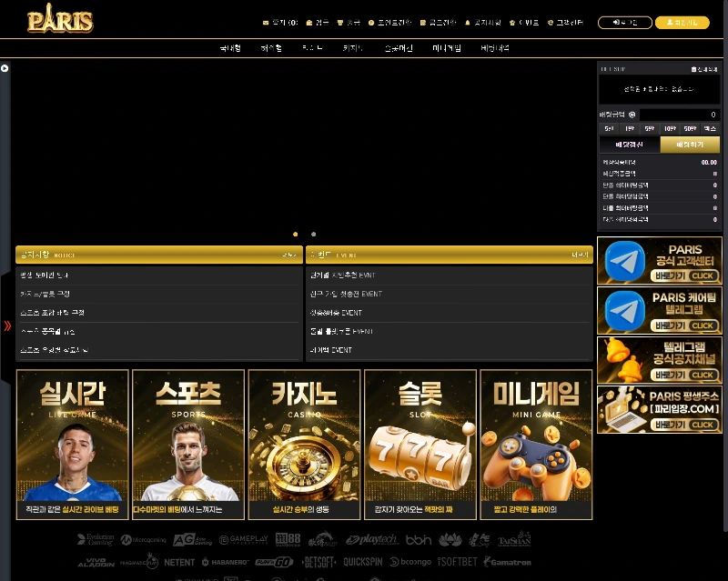Open the 미니게임 tab in navigation bar
Screen dimensions: 728x581
click(x=446, y=48)
